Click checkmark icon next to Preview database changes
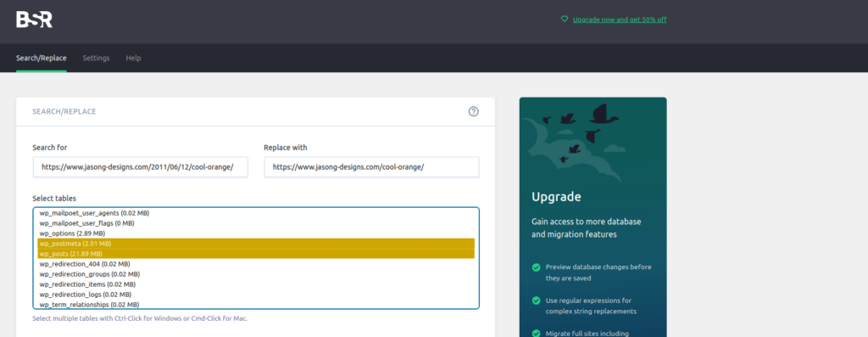The height and width of the screenshot is (337, 868). 536,267
